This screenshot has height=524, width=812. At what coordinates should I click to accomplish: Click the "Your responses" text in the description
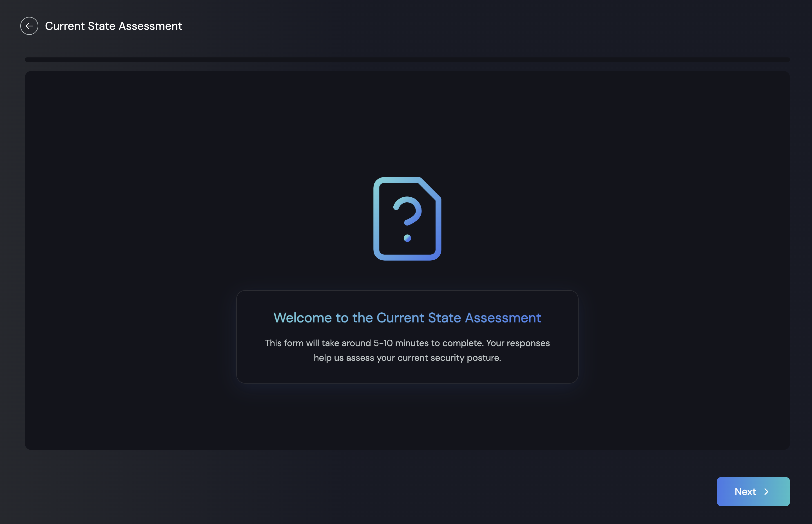tap(517, 343)
